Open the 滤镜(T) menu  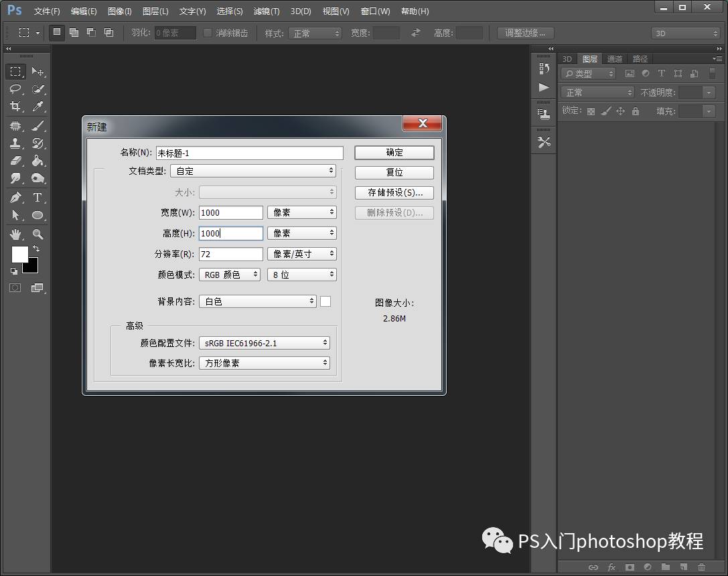pyautogui.click(x=267, y=11)
